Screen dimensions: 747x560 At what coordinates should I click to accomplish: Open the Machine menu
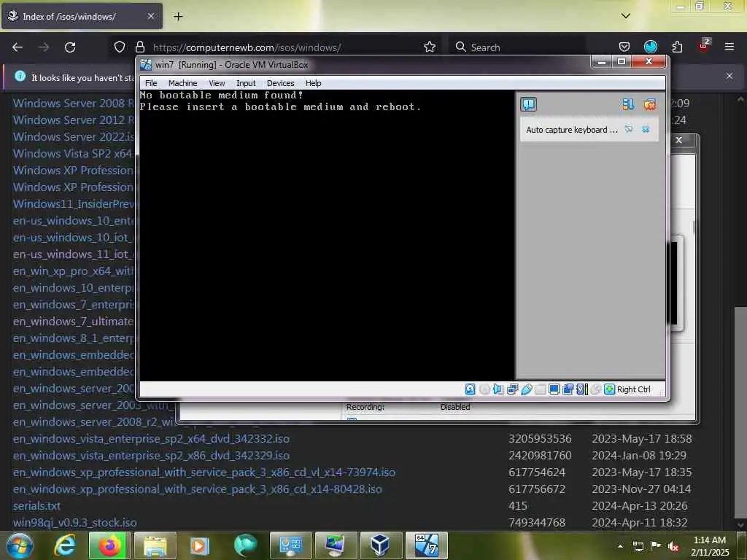click(x=182, y=83)
